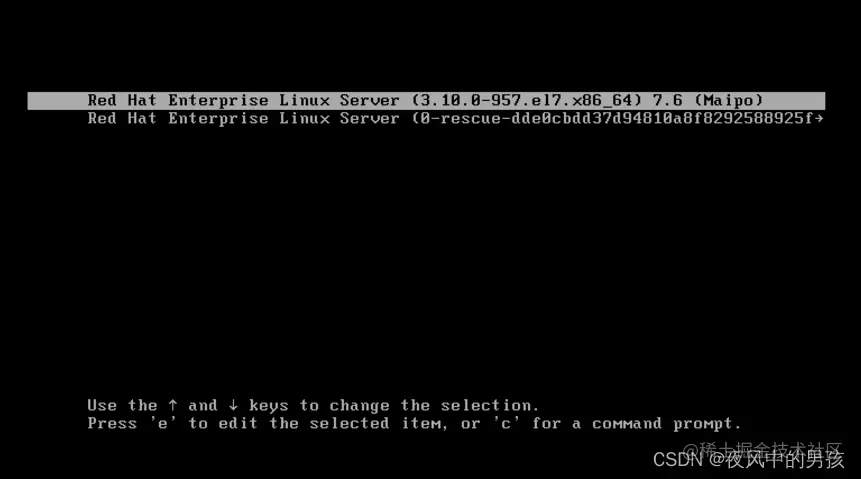
Task: Select the Red Hat 7.6 (Maipo) boot entry
Action: tap(426, 101)
